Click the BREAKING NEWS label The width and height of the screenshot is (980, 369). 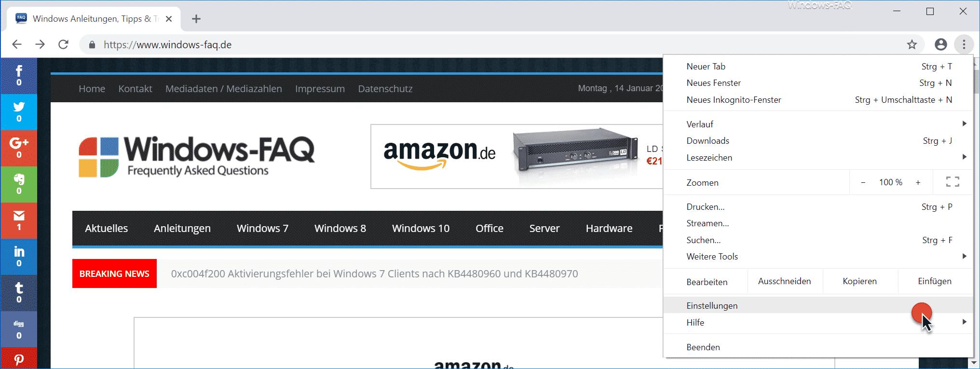click(114, 273)
